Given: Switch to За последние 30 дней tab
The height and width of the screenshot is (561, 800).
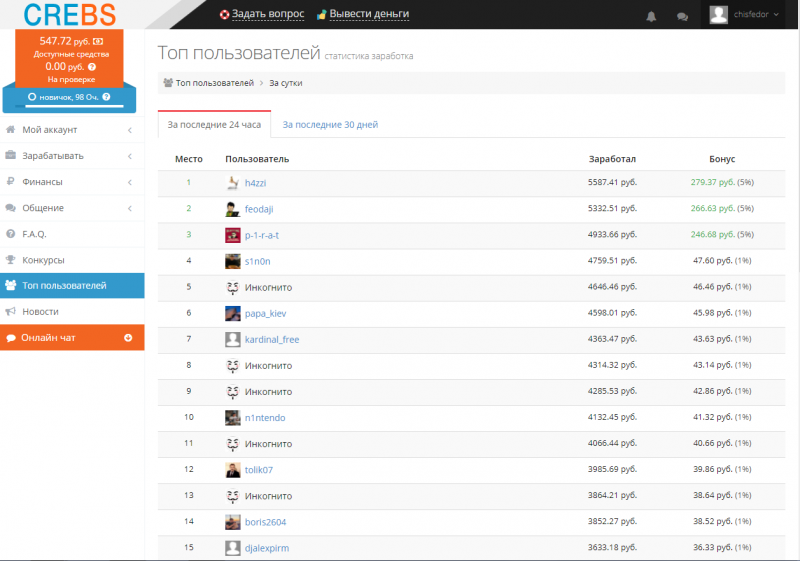Looking at the screenshot, I should [330, 124].
